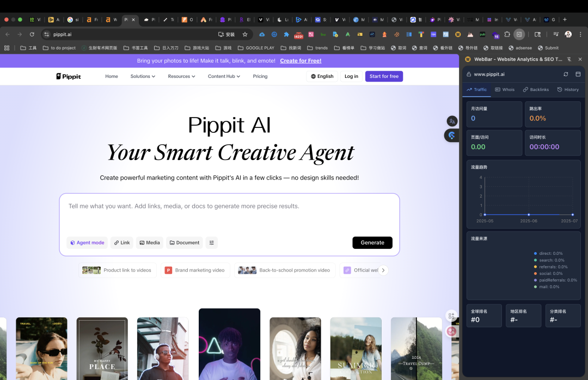
Task: Switch to the History tab in WebBar
Action: click(x=568, y=90)
